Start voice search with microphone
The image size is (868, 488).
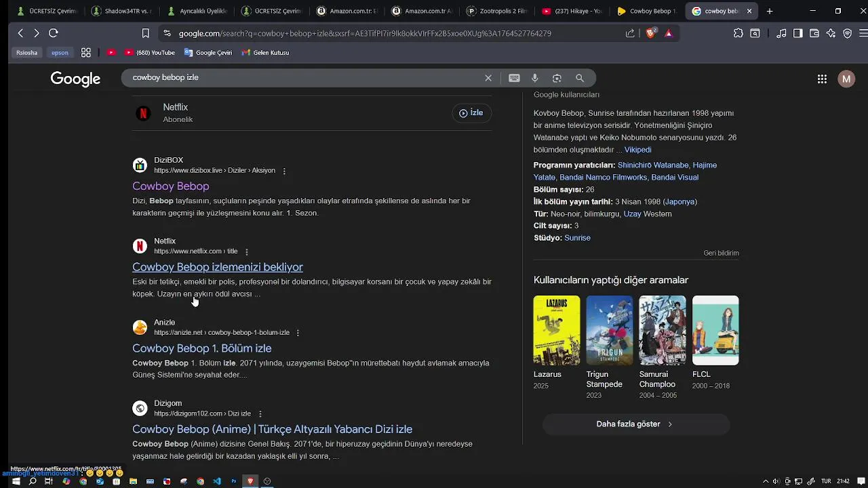[535, 78]
